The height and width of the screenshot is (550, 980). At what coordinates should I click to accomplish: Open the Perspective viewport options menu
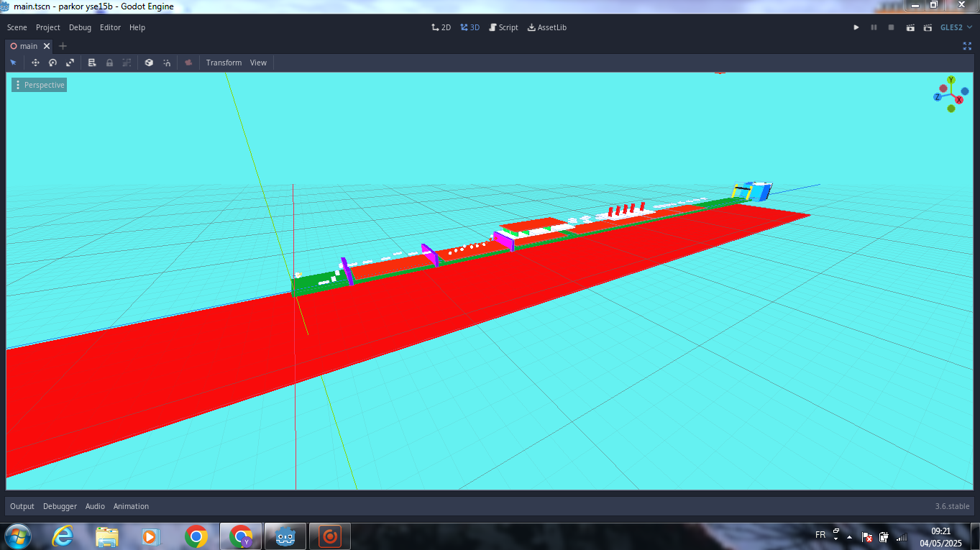[40, 85]
